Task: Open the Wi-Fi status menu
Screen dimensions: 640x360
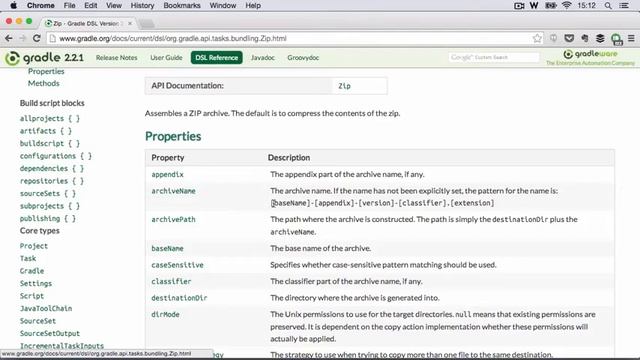Action: (x=566, y=6)
